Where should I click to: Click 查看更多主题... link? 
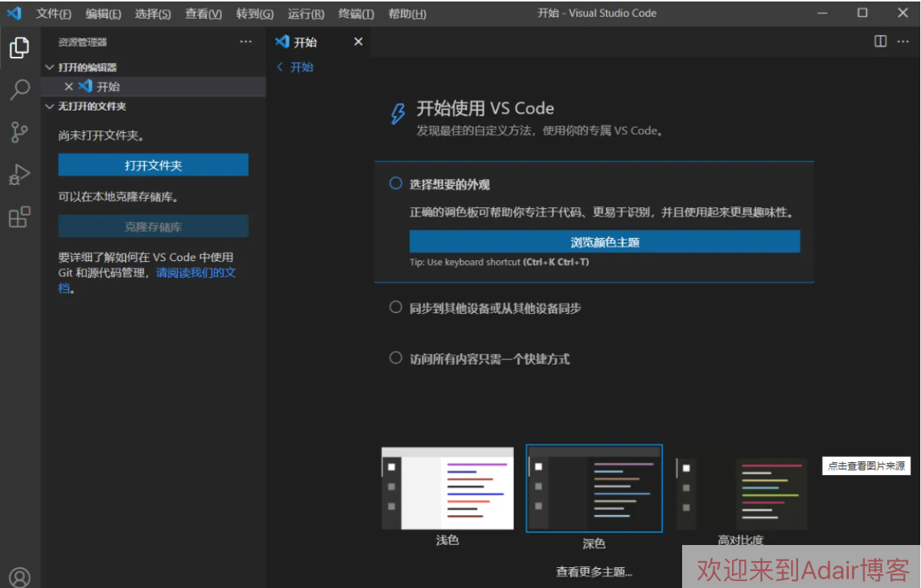(594, 572)
